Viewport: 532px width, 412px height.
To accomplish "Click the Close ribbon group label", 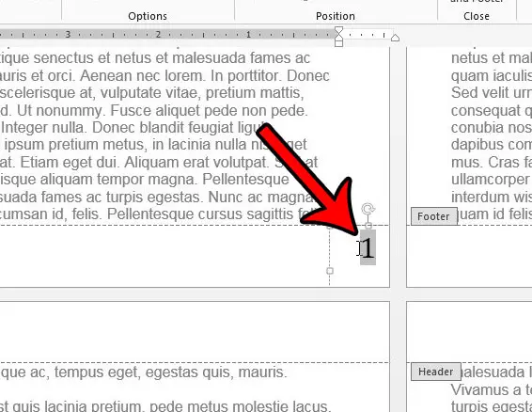I will pos(477,16).
